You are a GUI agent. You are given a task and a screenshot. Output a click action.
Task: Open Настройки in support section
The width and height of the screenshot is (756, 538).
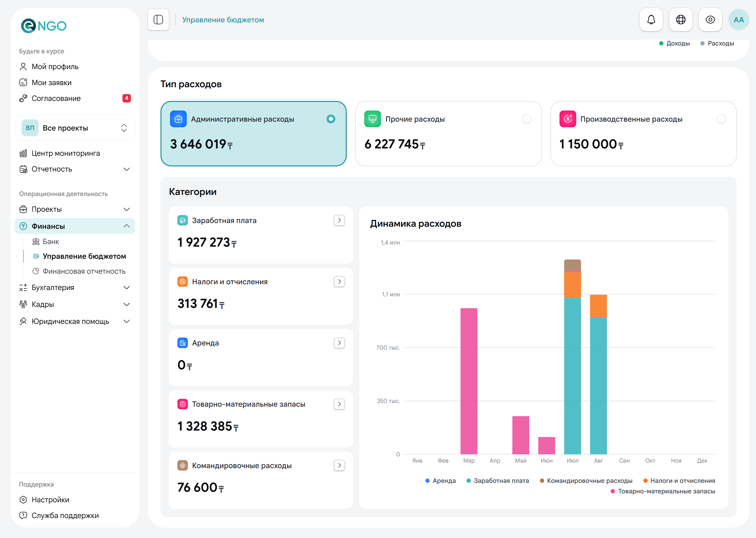coord(75,500)
